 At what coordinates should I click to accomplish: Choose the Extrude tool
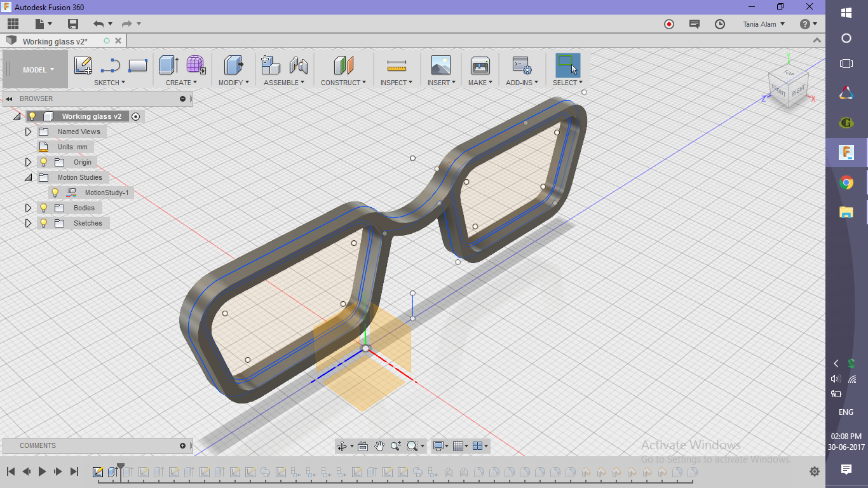point(168,65)
